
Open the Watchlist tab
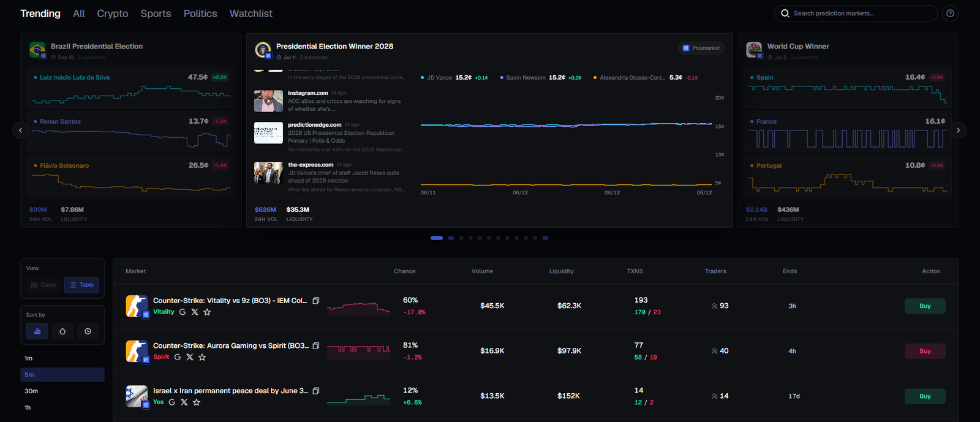click(251, 13)
